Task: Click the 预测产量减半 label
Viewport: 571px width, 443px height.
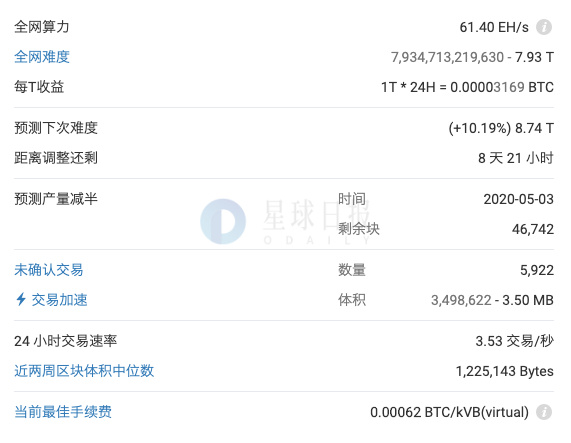Action: (x=56, y=199)
